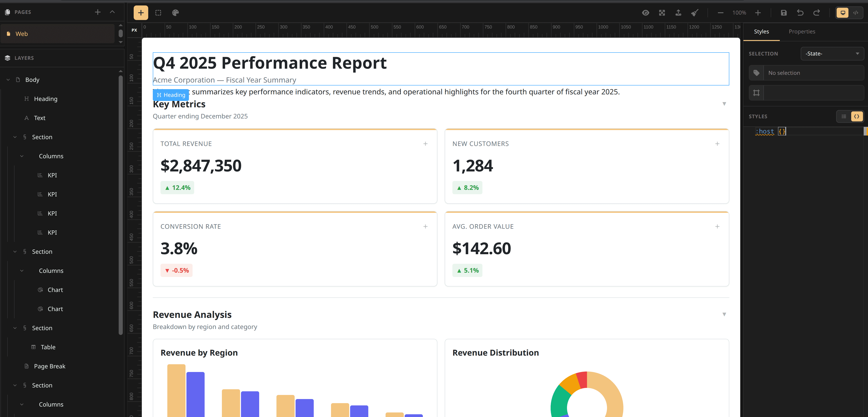Collapse the Body layer tree
This screenshot has width=868, height=417.
click(8, 80)
